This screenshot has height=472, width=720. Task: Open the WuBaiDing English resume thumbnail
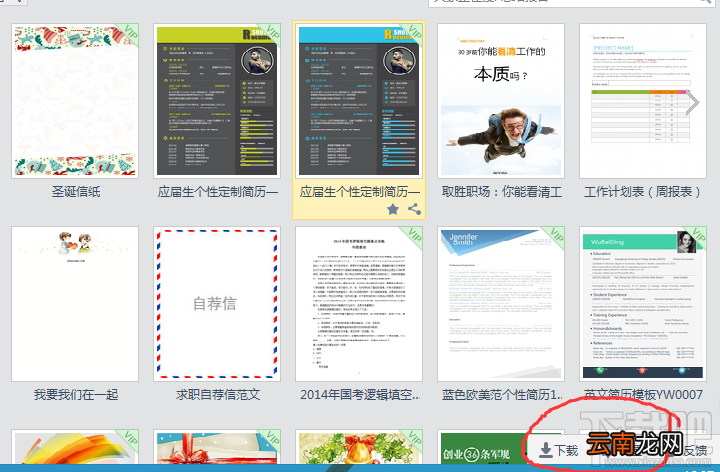click(x=643, y=304)
